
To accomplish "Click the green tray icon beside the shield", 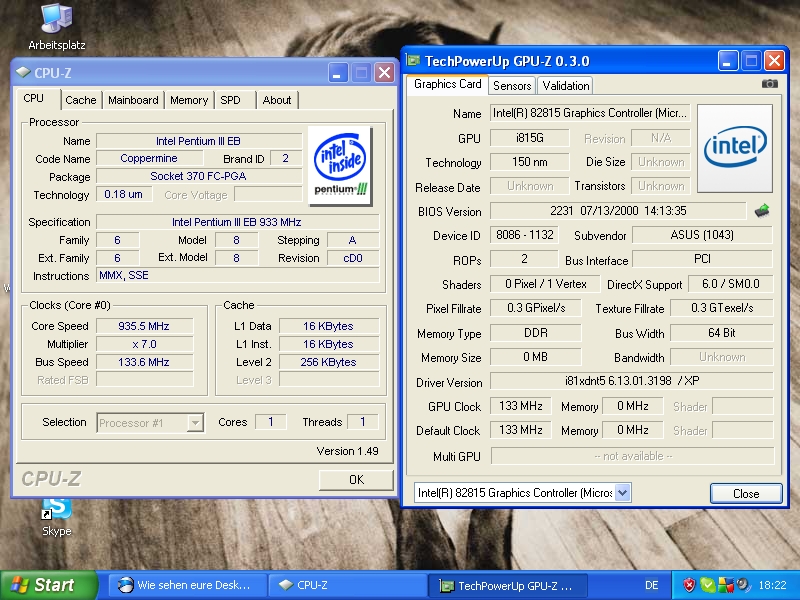I will click(708, 585).
